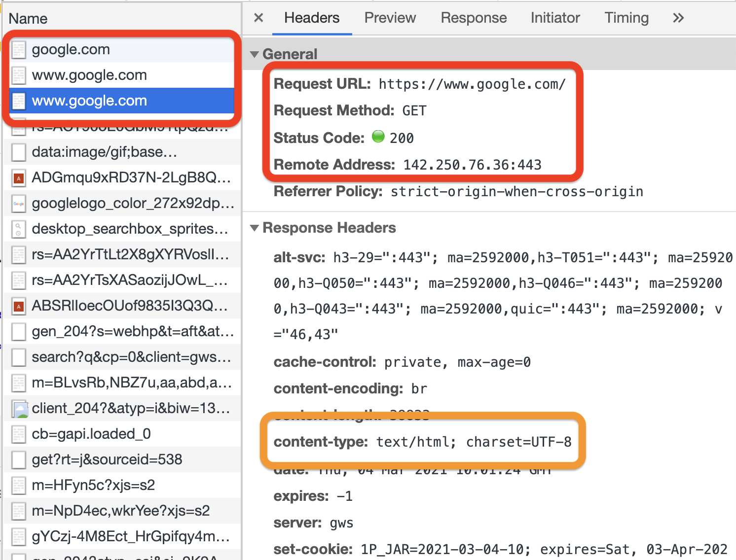Click the Referrer Policy value strict-origin-when-cross-origin
The image size is (736, 560).
pyautogui.click(x=517, y=191)
